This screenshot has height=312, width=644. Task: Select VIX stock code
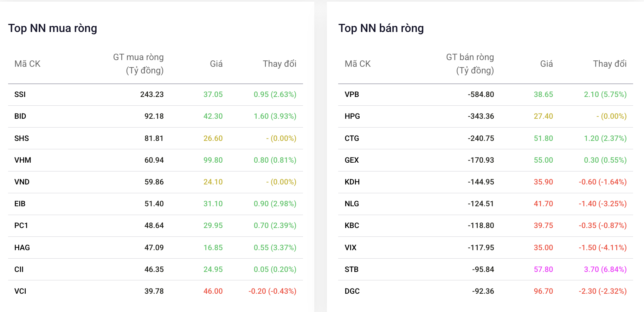pyautogui.click(x=350, y=248)
